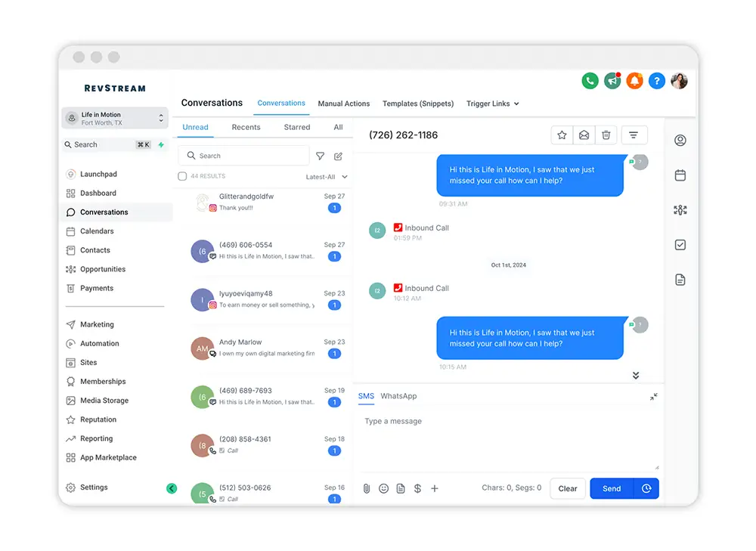Open the message filter lines icon

634,135
